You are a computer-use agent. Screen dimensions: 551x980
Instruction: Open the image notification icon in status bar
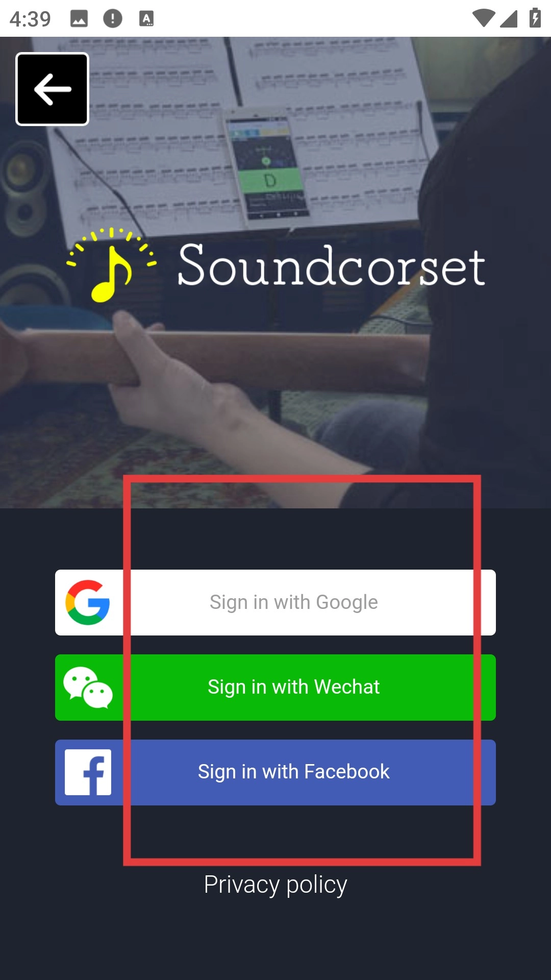[x=79, y=19]
